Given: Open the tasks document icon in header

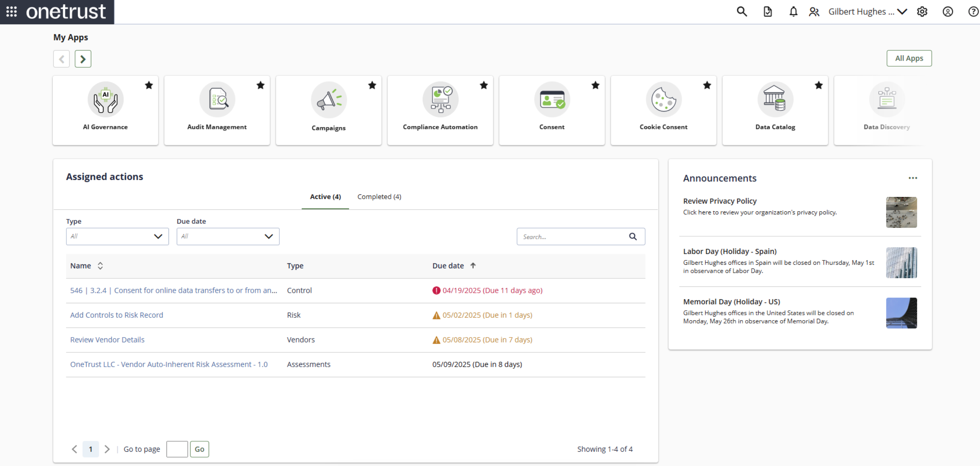Looking at the screenshot, I should pos(768,12).
